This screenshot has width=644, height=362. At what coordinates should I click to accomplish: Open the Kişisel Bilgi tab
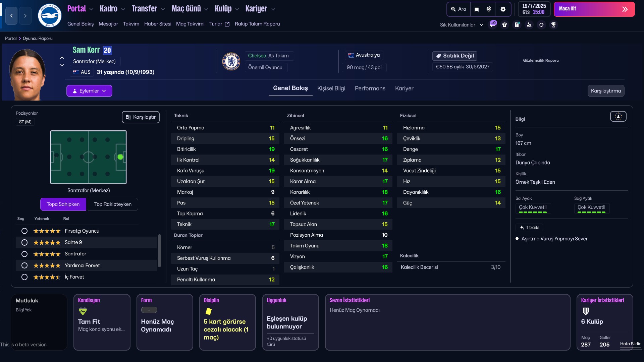331,88
